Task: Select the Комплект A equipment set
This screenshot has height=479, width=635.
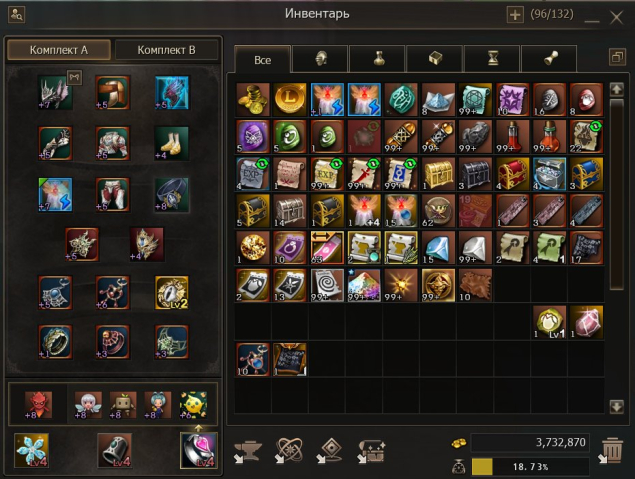Action: click(x=59, y=50)
